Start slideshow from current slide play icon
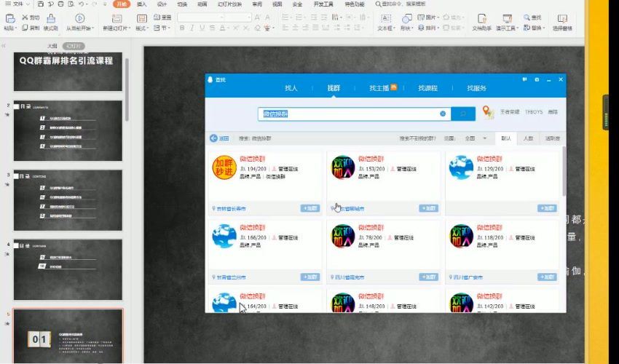The image size is (619, 364). (x=80, y=18)
